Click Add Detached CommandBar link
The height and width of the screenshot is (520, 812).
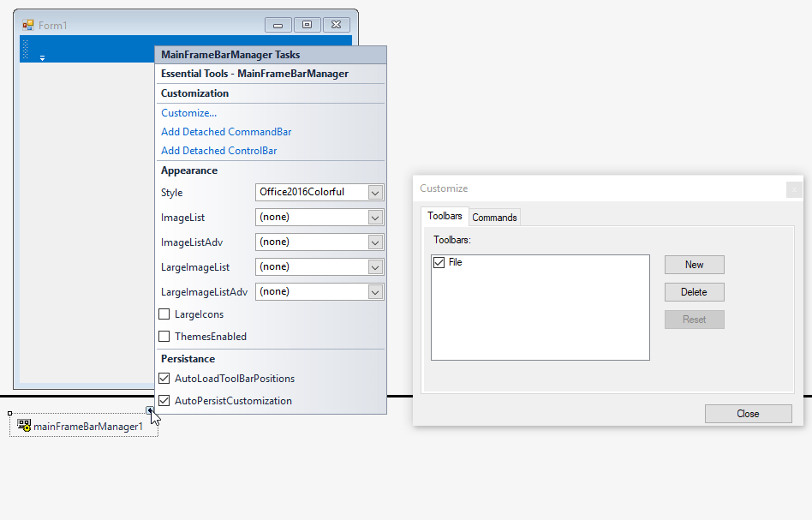coord(225,131)
